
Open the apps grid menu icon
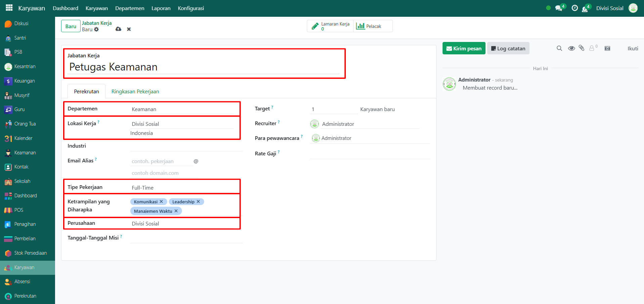coord(9,8)
